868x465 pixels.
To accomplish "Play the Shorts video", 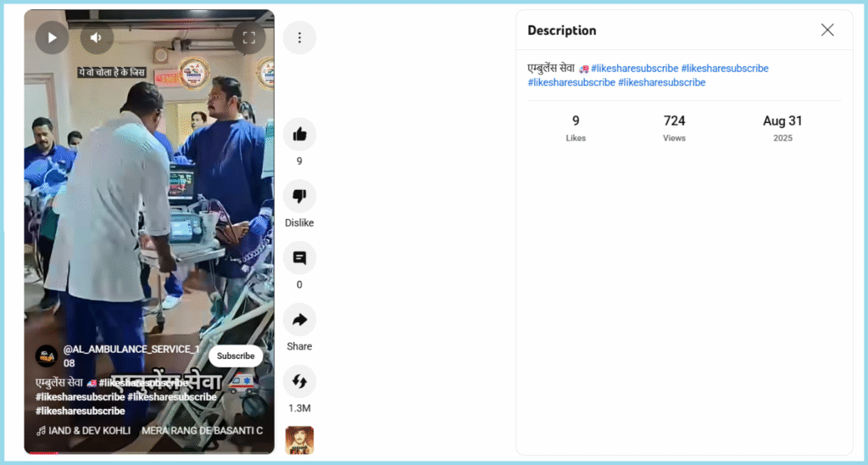I will click(x=52, y=37).
